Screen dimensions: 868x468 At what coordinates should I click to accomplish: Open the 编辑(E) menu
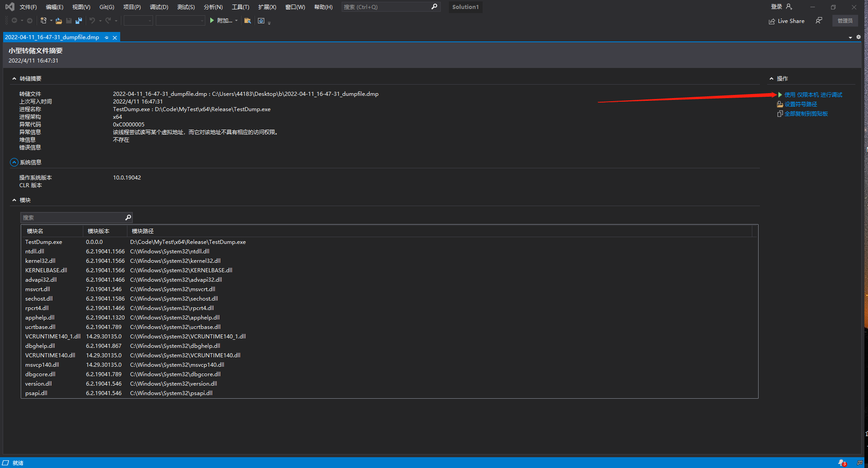tap(54, 7)
